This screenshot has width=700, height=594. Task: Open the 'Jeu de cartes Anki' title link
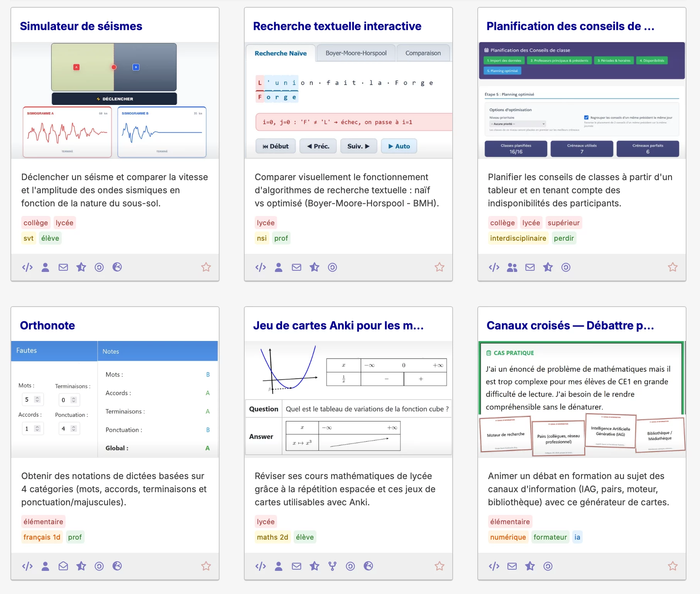click(x=338, y=326)
